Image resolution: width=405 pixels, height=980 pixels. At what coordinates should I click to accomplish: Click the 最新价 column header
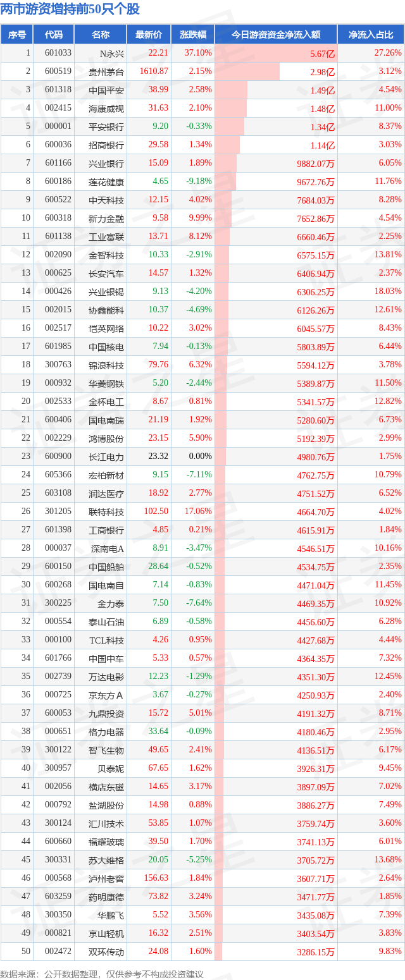[x=149, y=35]
